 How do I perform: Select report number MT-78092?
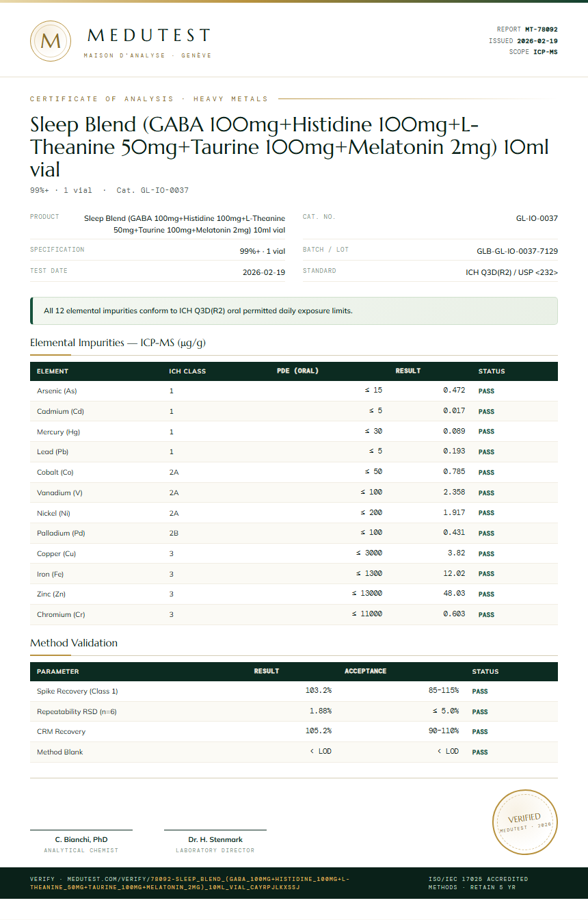pos(541,29)
